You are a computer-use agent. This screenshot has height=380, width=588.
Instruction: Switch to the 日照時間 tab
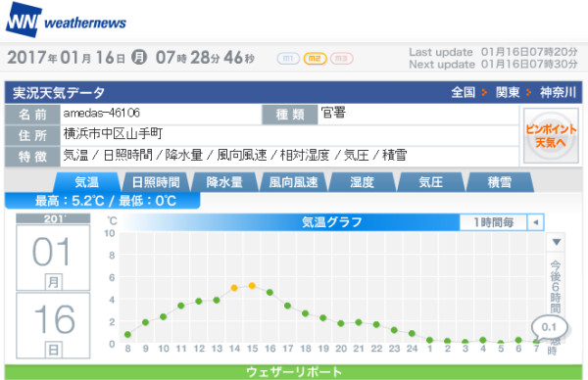(x=156, y=182)
